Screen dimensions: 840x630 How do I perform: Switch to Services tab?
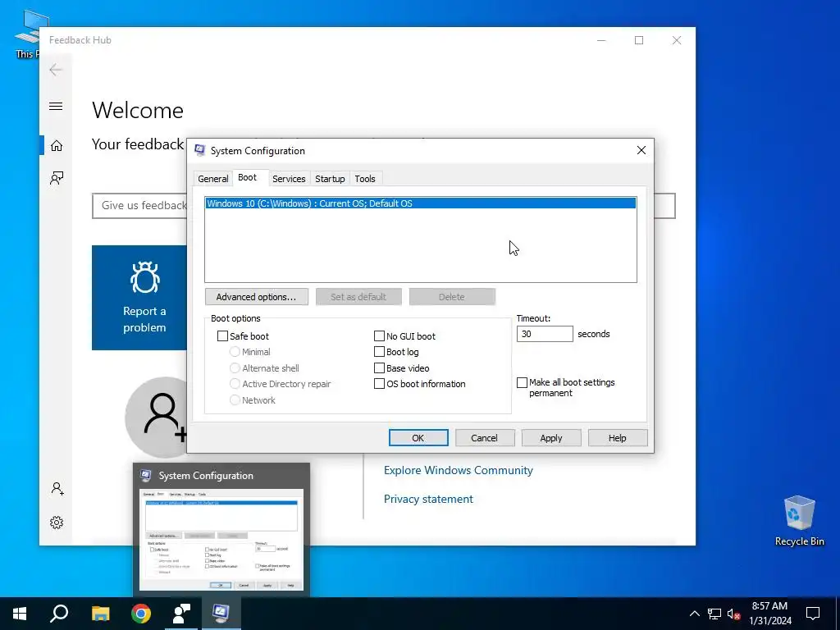click(289, 179)
